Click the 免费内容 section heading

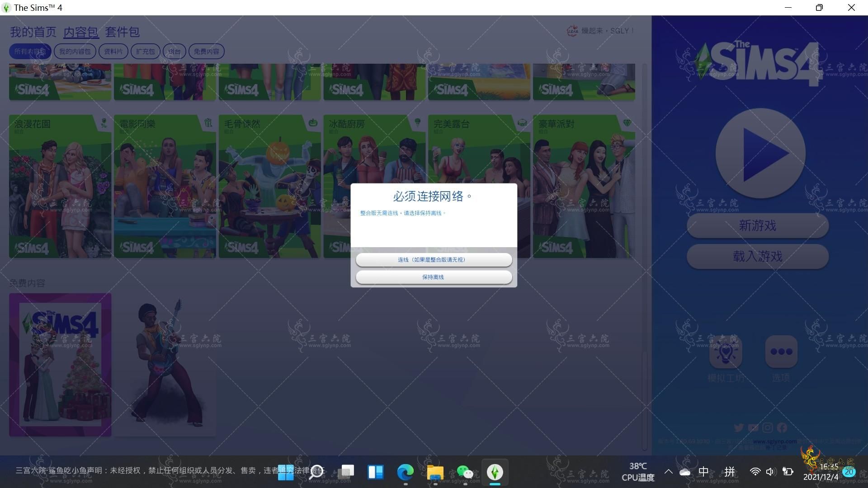(x=27, y=283)
